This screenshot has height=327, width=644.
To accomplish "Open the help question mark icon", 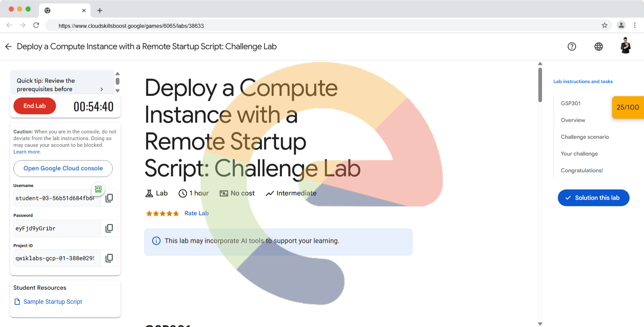I will coord(572,47).
